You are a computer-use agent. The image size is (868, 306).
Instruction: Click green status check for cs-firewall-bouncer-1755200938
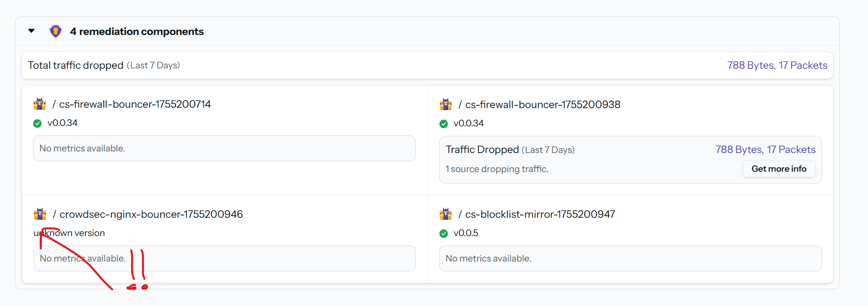444,124
